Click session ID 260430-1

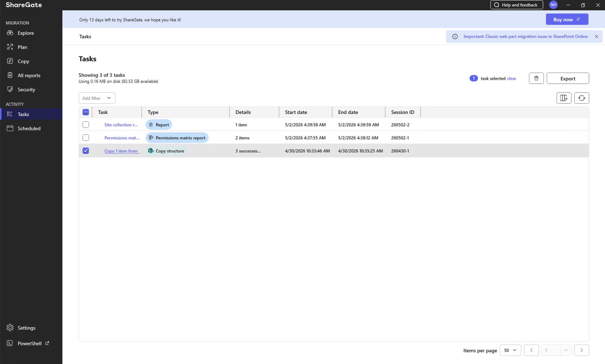point(400,151)
